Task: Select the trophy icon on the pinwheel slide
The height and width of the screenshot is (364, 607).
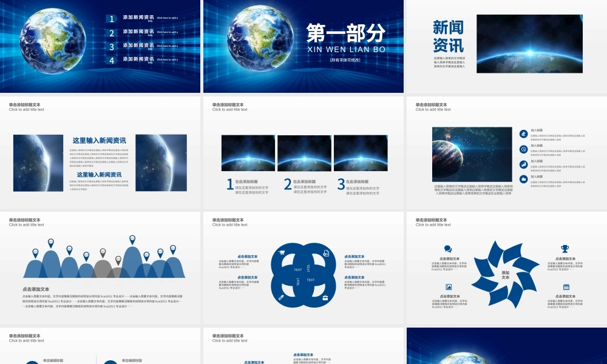Action: click(565, 248)
